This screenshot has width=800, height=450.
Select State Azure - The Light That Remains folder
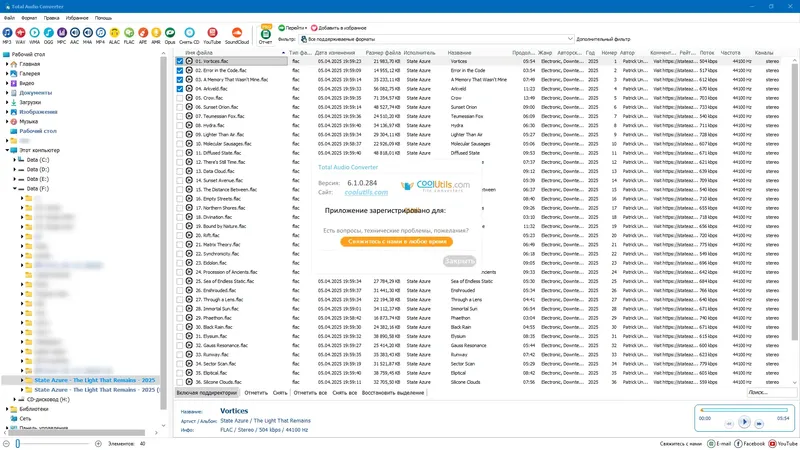pyautogui.click(x=94, y=380)
